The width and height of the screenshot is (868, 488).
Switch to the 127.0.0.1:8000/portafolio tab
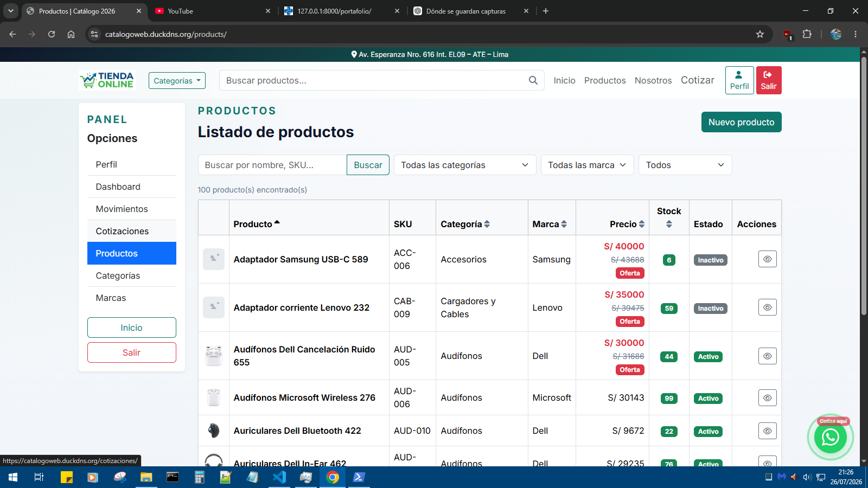click(x=342, y=11)
